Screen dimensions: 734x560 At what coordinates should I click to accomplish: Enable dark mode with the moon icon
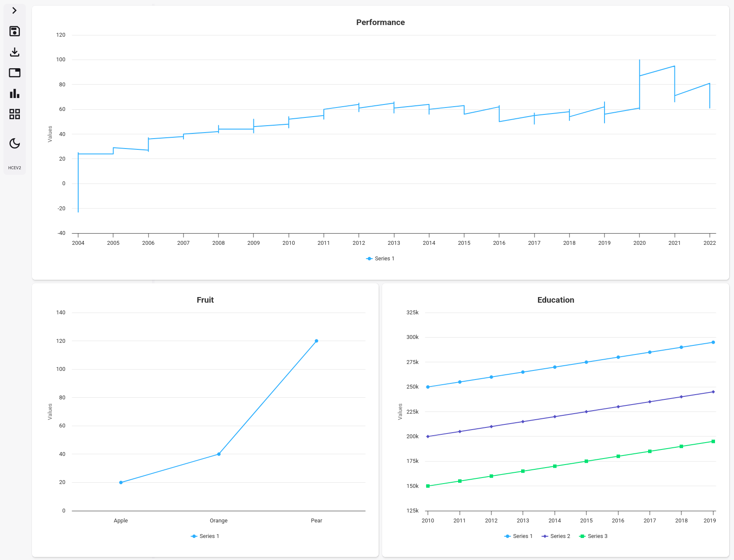point(15,144)
